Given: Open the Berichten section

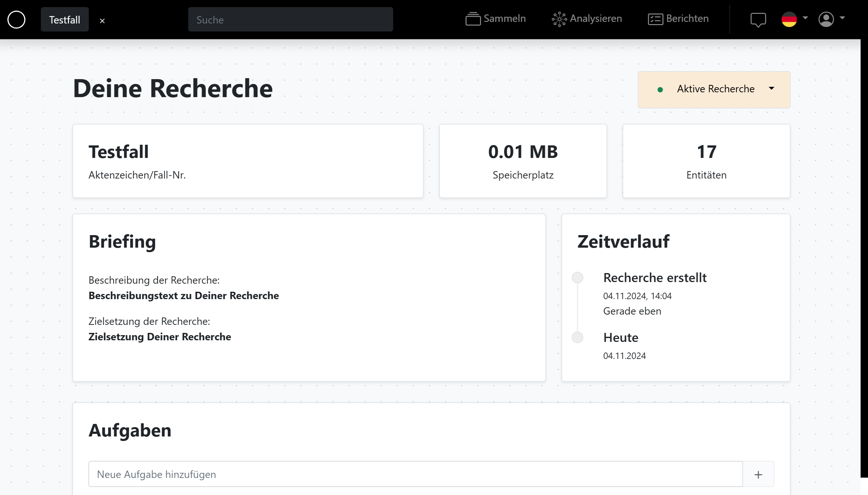Looking at the screenshot, I should point(687,18).
